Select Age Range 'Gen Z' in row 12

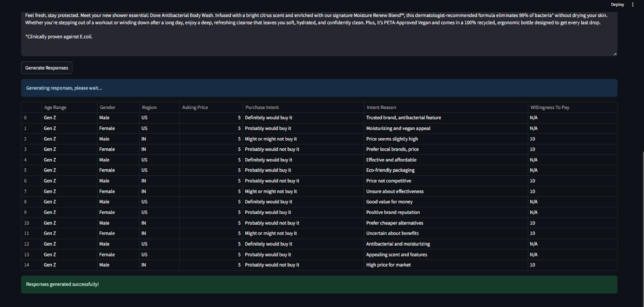click(x=70, y=244)
